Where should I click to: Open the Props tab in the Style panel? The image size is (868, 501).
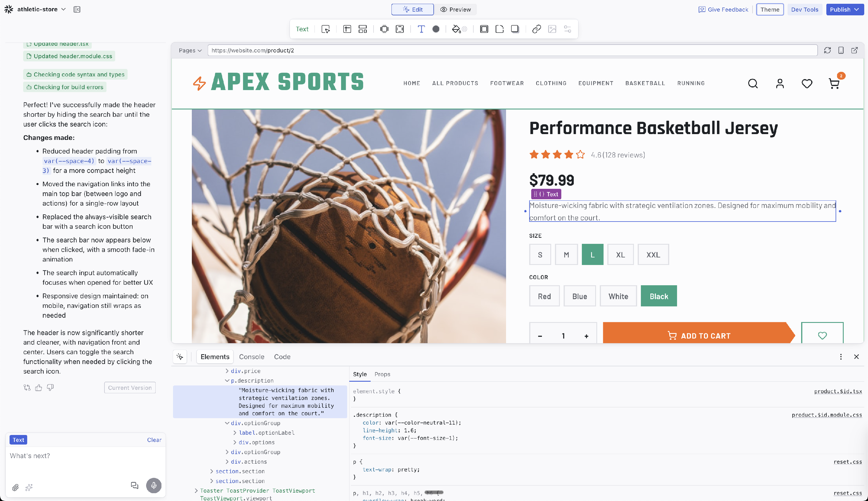(382, 374)
